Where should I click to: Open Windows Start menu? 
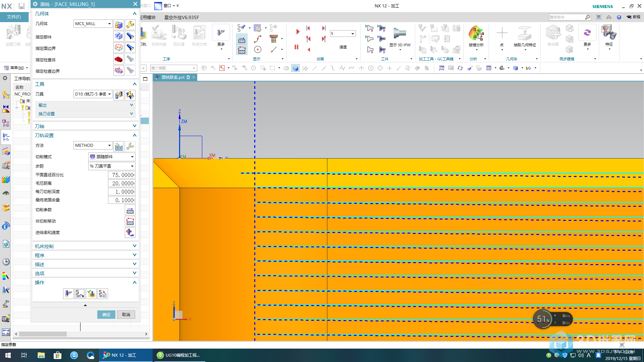coord(8,355)
